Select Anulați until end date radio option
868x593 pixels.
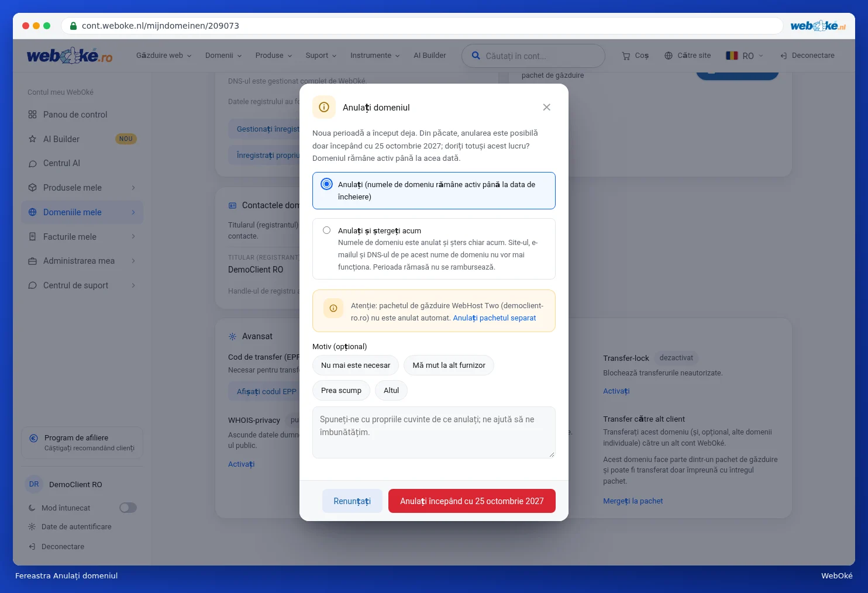tap(433, 191)
